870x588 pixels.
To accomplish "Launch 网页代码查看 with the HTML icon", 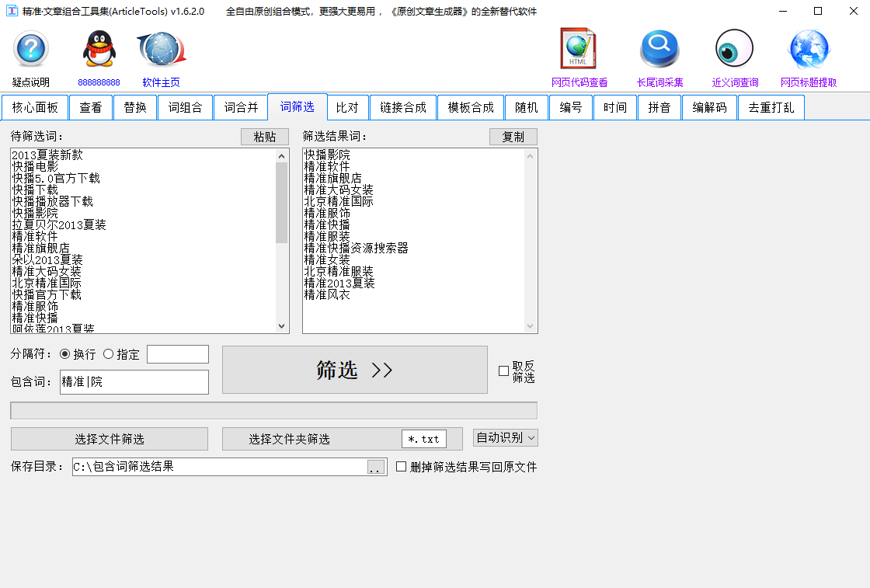I will click(578, 49).
